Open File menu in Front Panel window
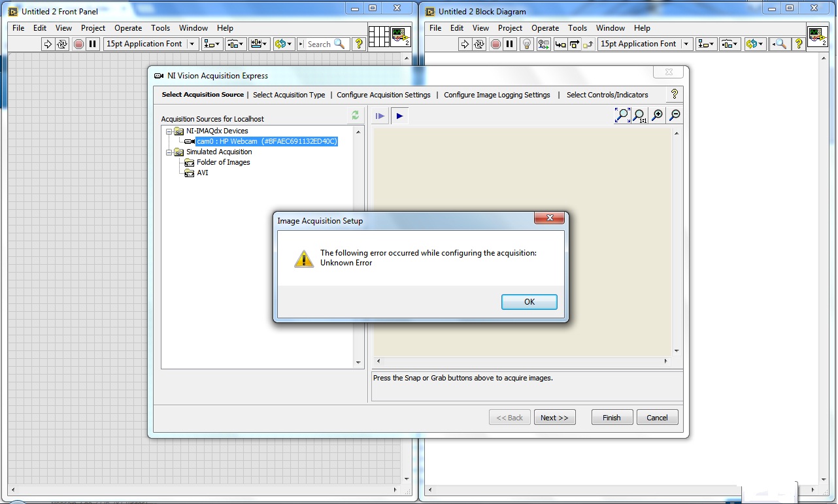Viewport: 838px width, 504px height. pyautogui.click(x=18, y=28)
